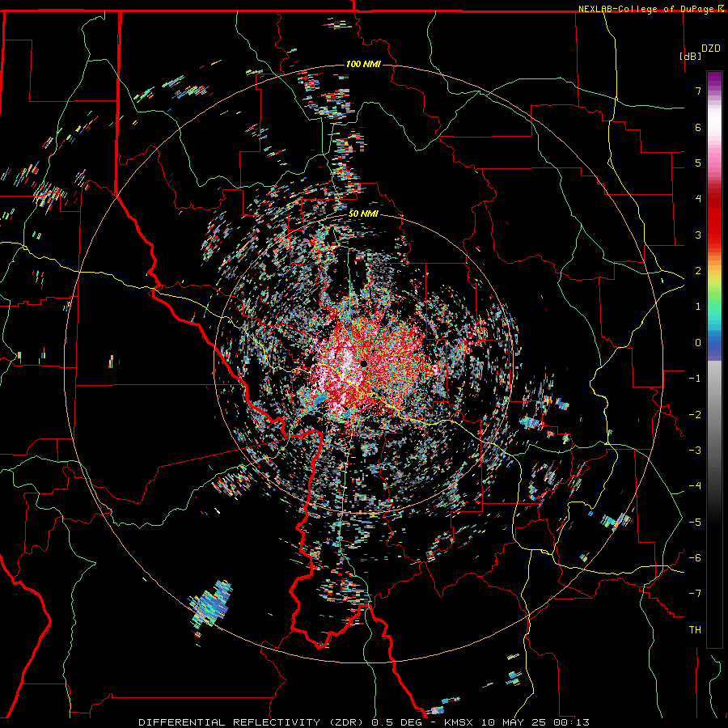Select the 0 value on color scale
The image size is (728, 728).
698,343
